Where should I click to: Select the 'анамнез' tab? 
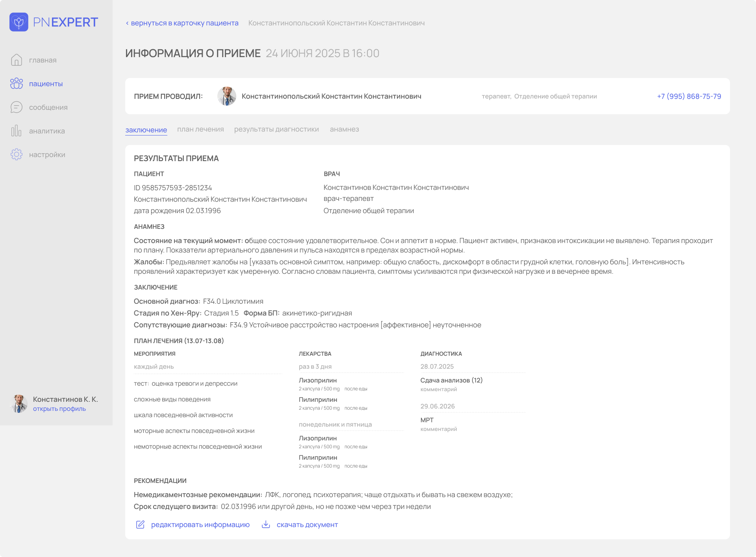coord(344,129)
